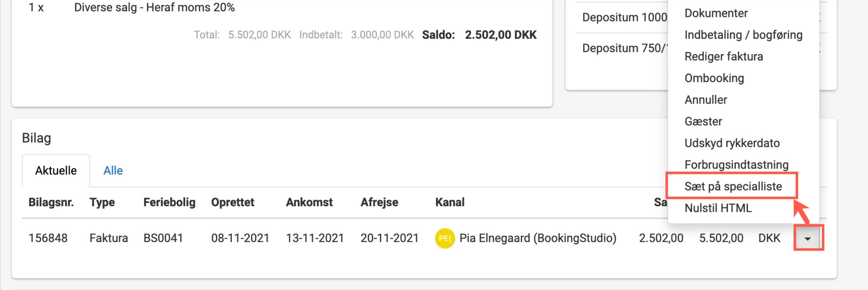The image size is (868, 290).
Task: Click the Feriebolig code BS0041
Action: pyautogui.click(x=163, y=238)
